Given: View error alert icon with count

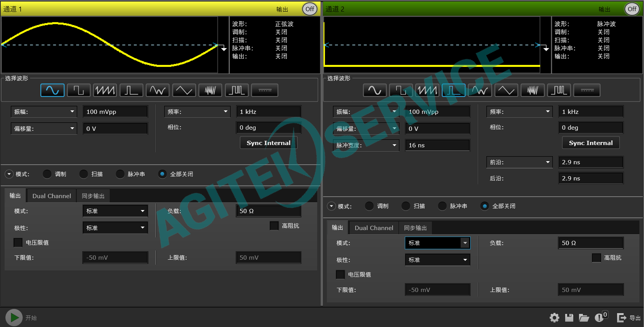Looking at the screenshot, I should (601, 317).
